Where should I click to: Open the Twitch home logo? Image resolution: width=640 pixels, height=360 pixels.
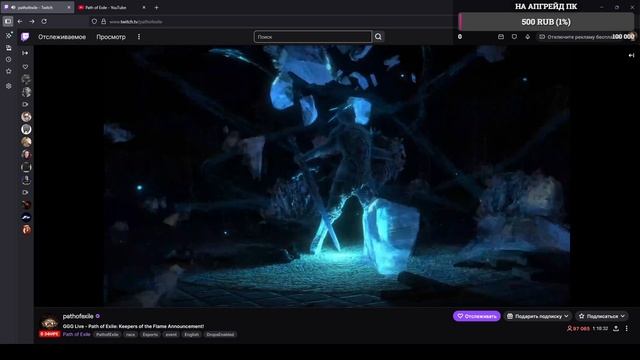(x=25, y=37)
